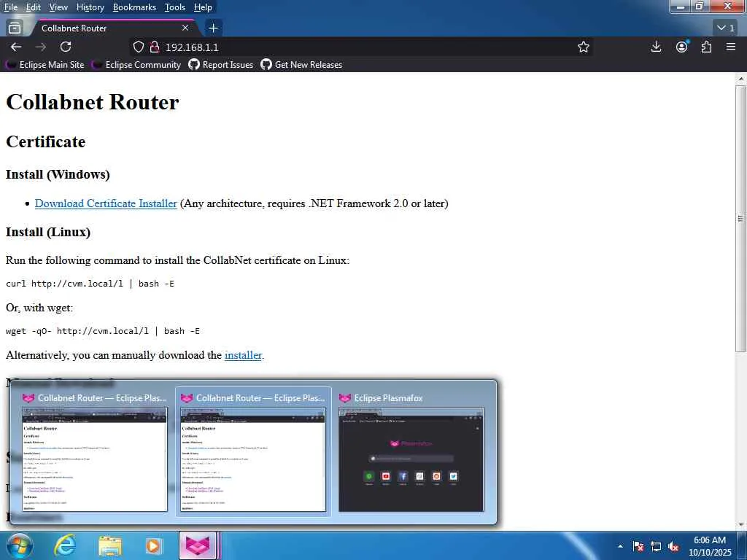Click the Certificate heading
This screenshot has width=747, height=560.
46,141
